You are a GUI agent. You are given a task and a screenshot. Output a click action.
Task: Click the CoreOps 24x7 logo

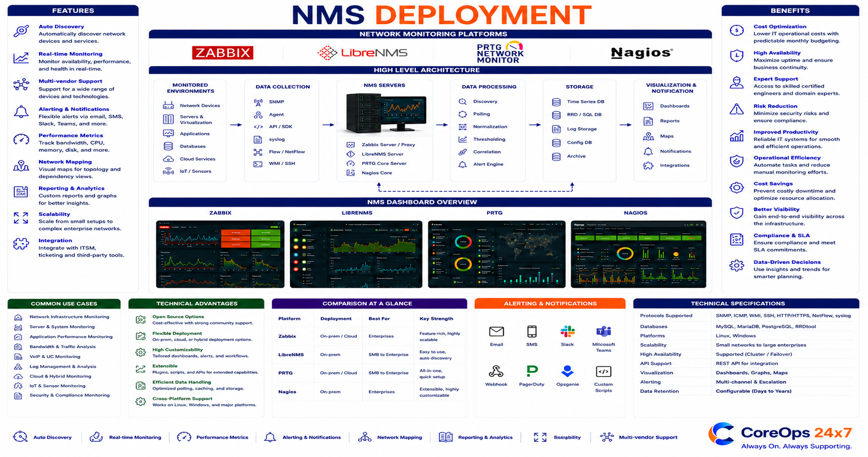click(780, 436)
